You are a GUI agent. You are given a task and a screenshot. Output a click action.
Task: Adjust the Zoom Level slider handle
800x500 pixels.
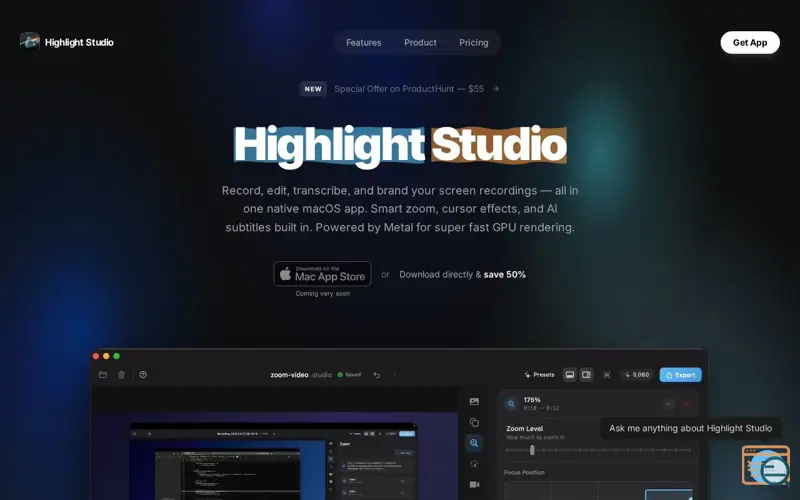point(532,450)
